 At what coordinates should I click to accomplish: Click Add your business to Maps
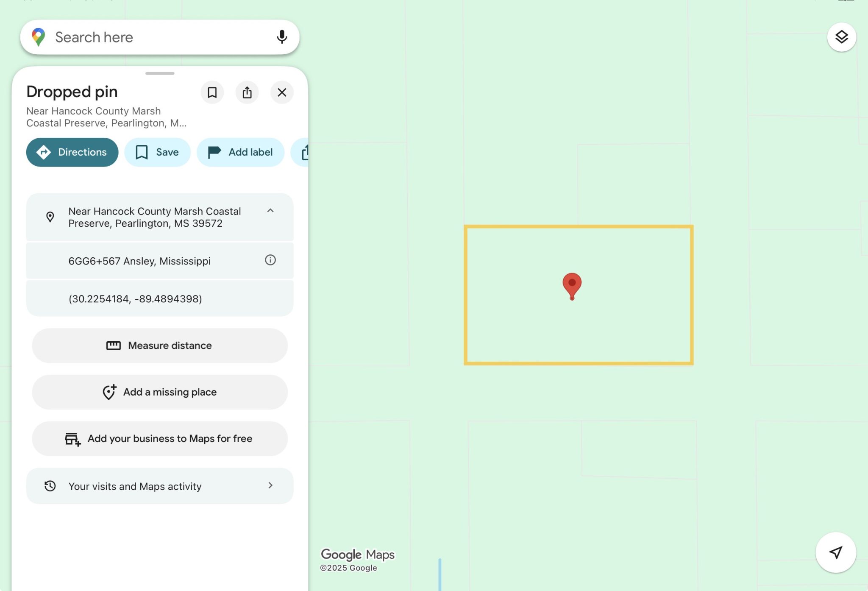pos(160,439)
